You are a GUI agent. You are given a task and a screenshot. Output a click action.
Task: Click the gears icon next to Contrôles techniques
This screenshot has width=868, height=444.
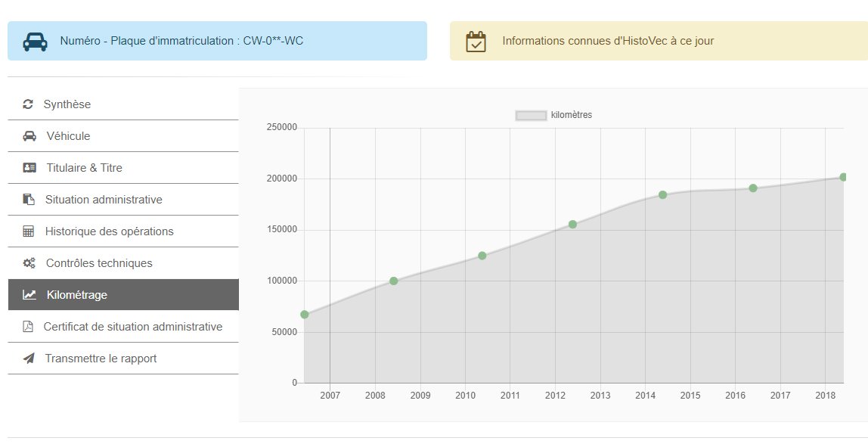click(29, 263)
